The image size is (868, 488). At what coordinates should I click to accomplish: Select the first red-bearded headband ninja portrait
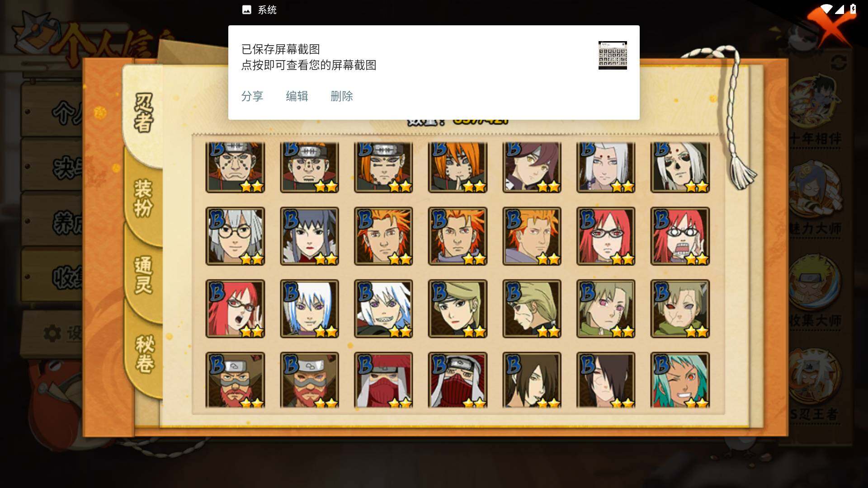point(235,380)
